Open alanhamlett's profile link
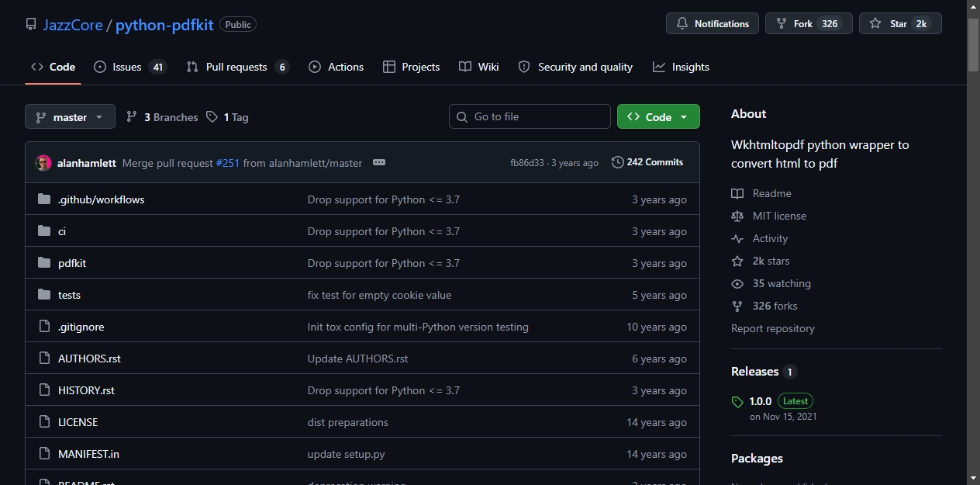This screenshot has height=485, width=980. pos(87,163)
